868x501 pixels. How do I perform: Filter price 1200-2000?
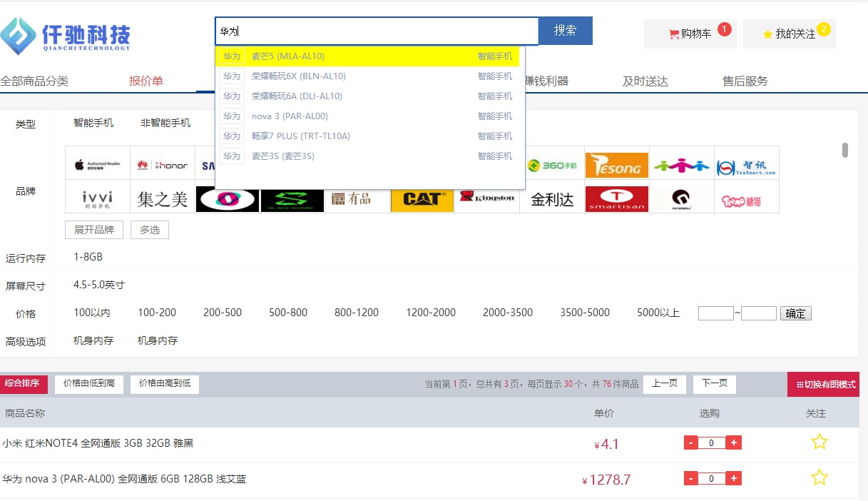coord(431,313)
